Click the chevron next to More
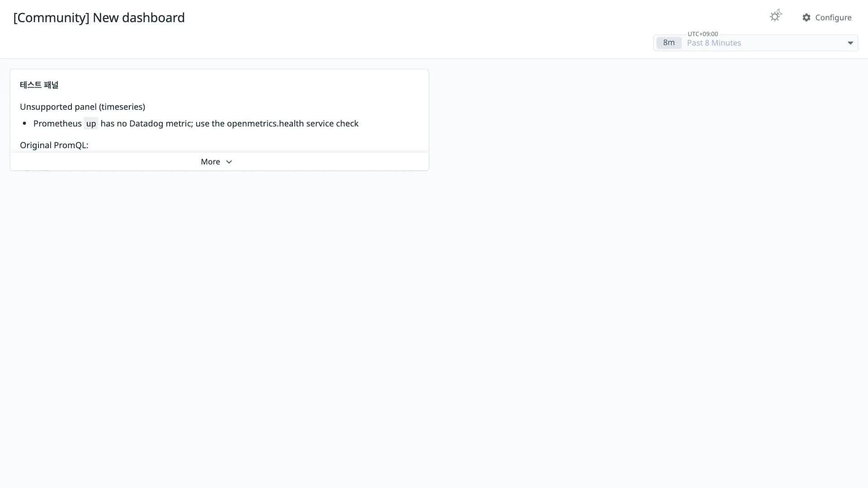Viewport: 868px width, 488px height. pos(229,162)
